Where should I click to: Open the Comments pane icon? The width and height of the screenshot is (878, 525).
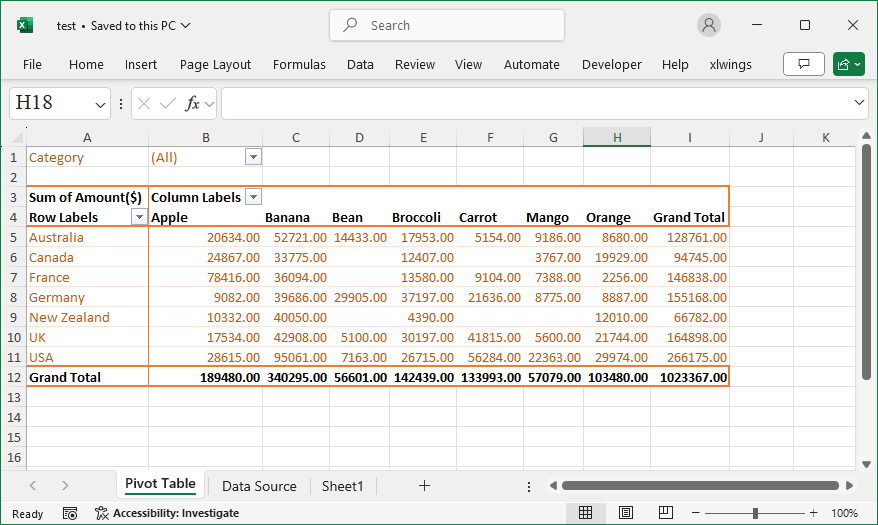pyautogui.click(x=803, y=64)
